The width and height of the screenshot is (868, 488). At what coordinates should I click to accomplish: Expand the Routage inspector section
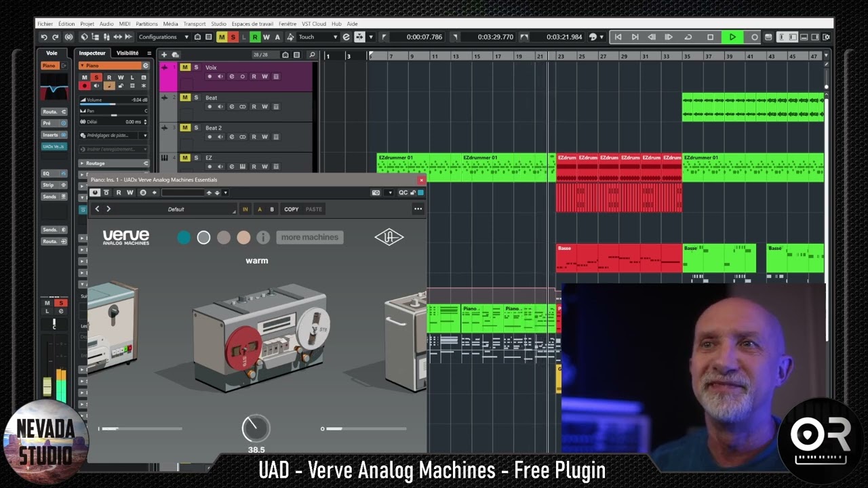click(113, 163)
